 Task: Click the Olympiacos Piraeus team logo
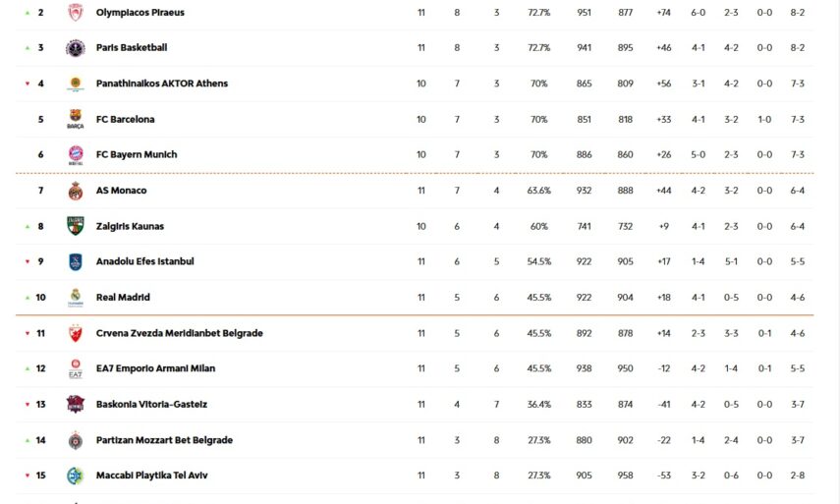76,13
